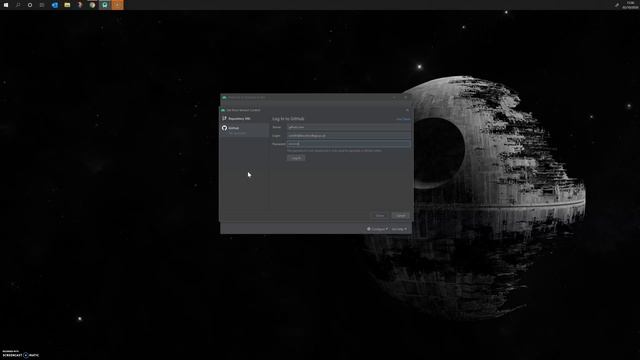Screen dimensions: 640x360
Task: Open the Windows Start menu
Action: pos(6,5)
